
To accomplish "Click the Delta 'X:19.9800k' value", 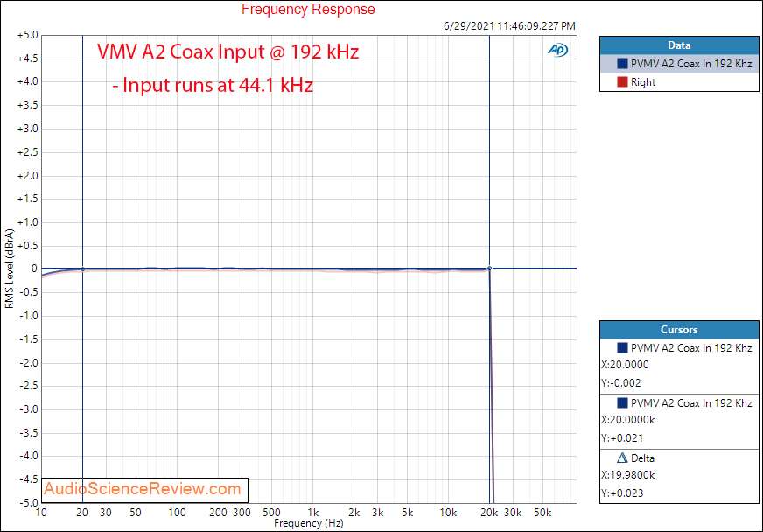I will [x=628, y=474].
